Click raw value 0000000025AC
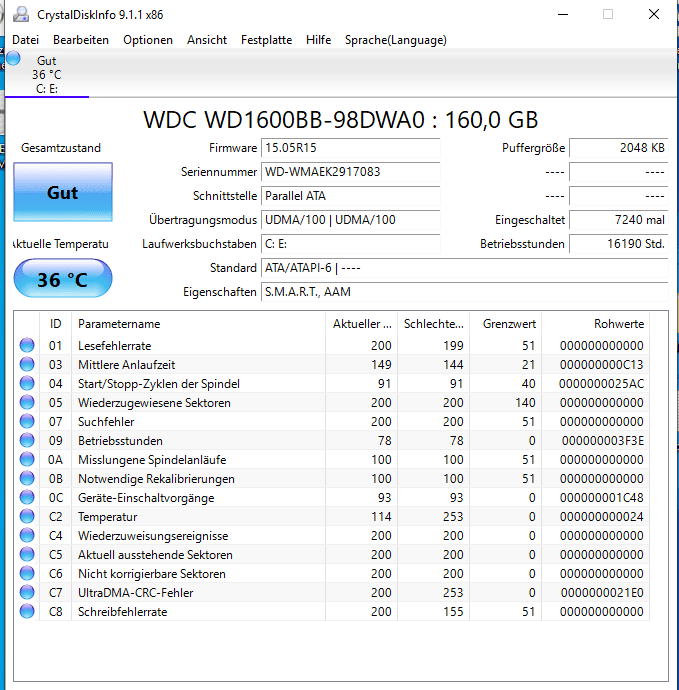679x690 pixels. 602,384
